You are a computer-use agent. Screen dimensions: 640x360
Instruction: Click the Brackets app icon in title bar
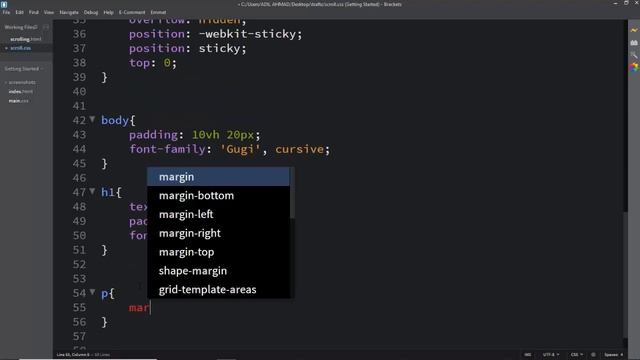(x=4, y=4)
